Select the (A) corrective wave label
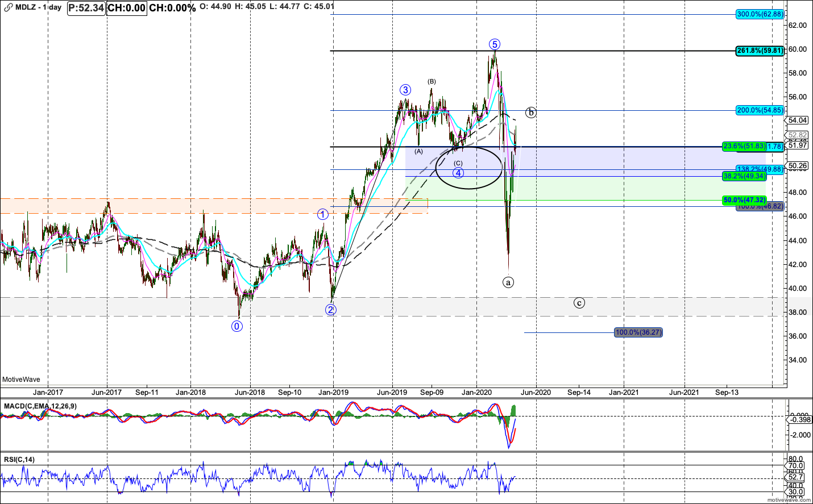This screenshot has height=504, width=813. click(418, 151)
